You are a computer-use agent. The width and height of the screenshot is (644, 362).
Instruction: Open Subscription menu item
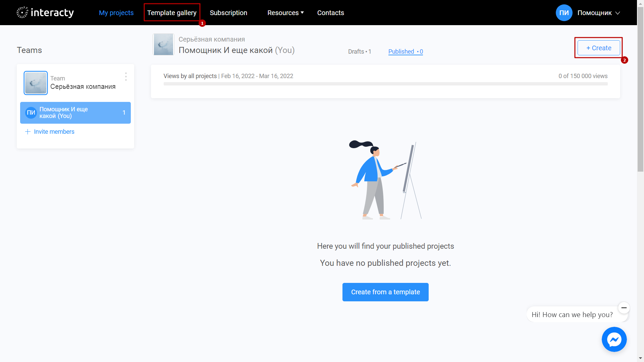(x=229, y=12)
